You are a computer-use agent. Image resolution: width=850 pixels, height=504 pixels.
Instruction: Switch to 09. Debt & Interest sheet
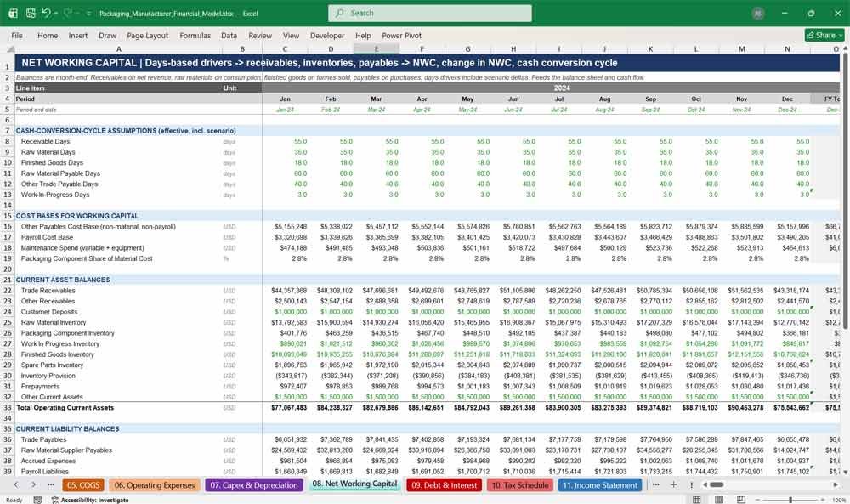tap(444, 485)
